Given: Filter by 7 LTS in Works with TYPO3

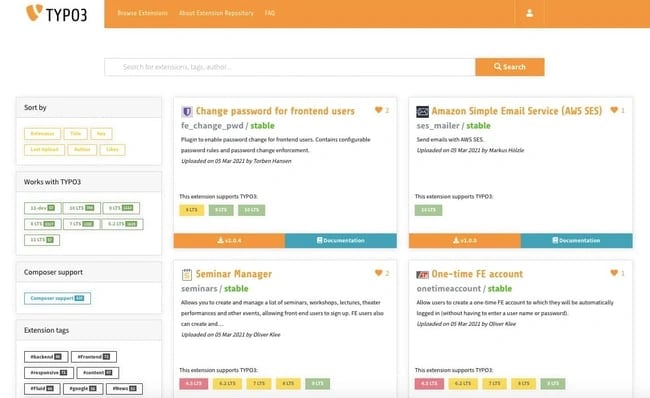Looking at the screenshot, I should 82,224.
